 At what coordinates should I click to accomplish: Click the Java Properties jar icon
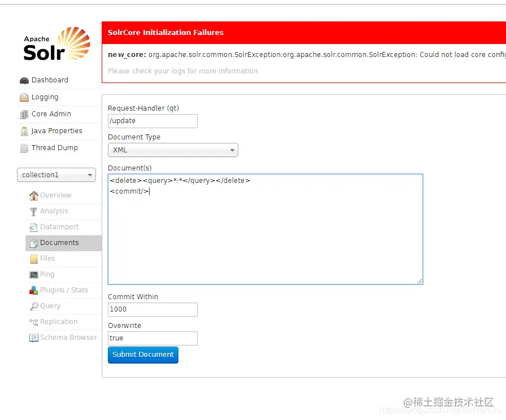[24, 132]
